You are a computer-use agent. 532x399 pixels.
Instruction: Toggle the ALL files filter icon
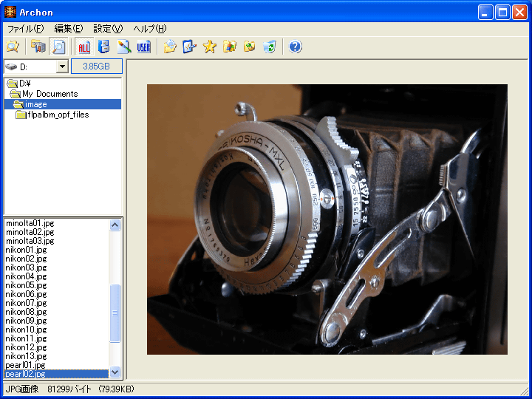84,47
